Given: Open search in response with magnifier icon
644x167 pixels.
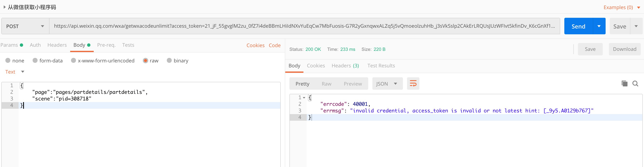Looking at the screenshot, I should [635, 84].
